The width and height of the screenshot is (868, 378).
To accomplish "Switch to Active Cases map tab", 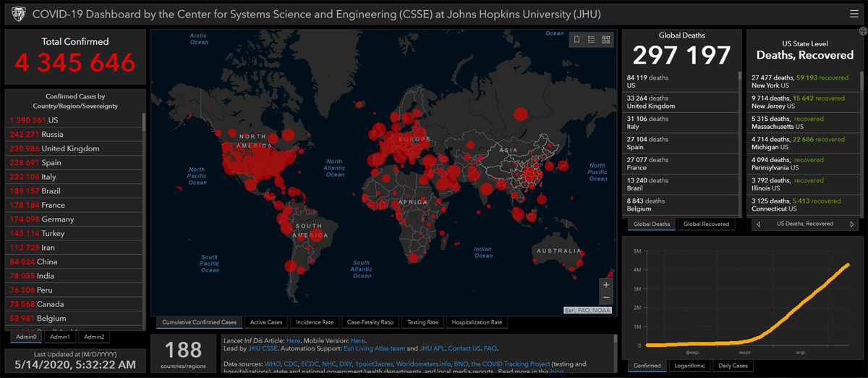I will pos(266,322).
